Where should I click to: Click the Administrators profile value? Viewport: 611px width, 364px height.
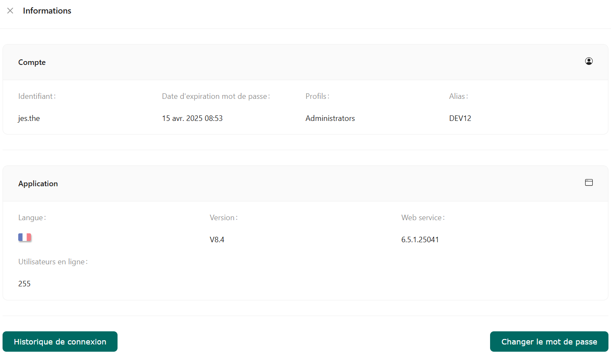pyautogui.click(x=330, y=118)
